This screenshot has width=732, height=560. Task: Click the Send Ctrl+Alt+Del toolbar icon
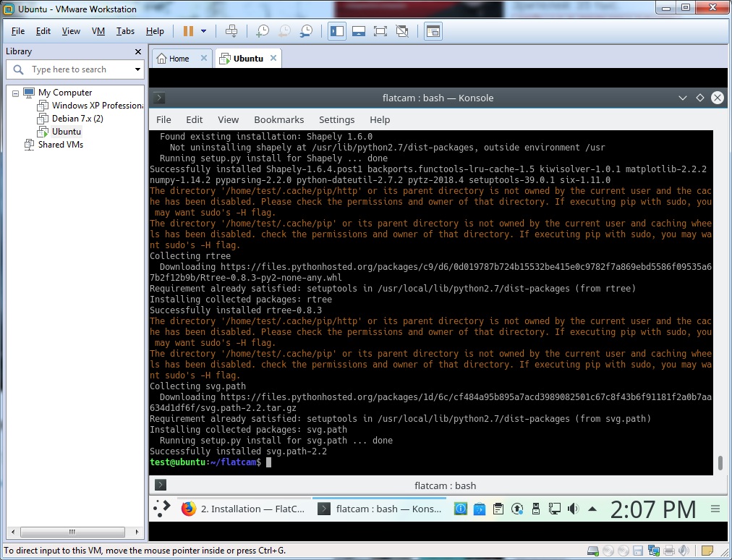tap(231, 31)
